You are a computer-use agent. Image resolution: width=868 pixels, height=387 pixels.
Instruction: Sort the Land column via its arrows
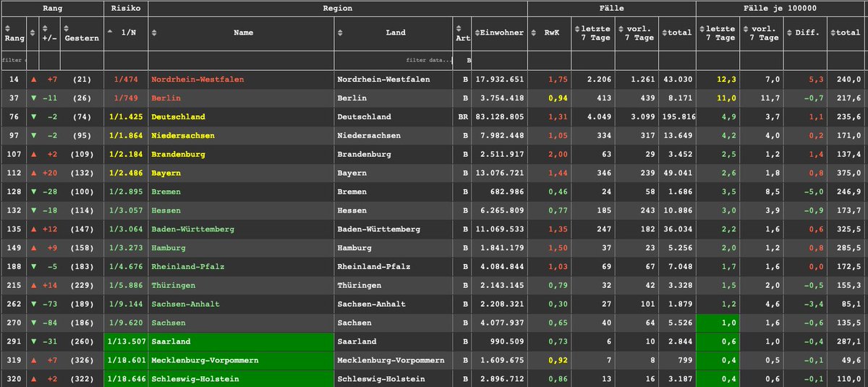point(340,33)
